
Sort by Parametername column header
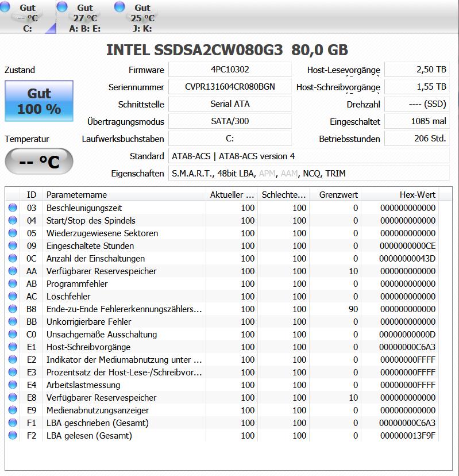pyautogui.click(x=125, y=194)
